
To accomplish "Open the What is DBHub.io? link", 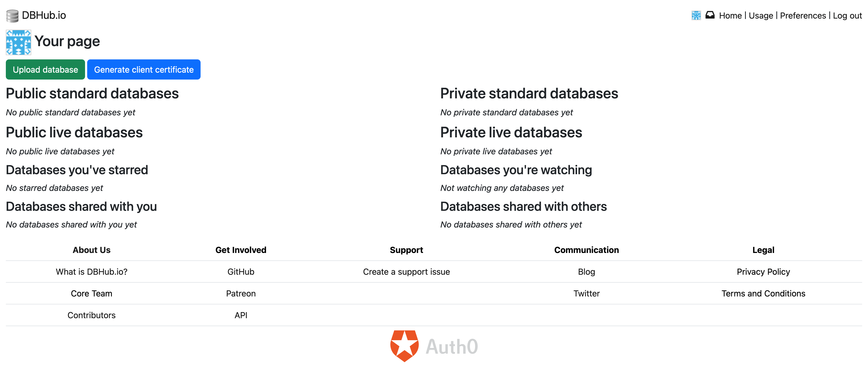I will (x=91, y=272).
